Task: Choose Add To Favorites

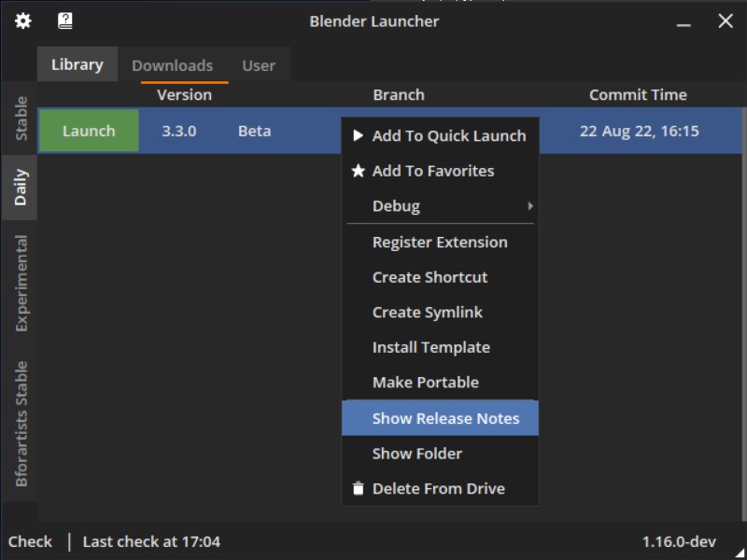Action: point(440,171)
